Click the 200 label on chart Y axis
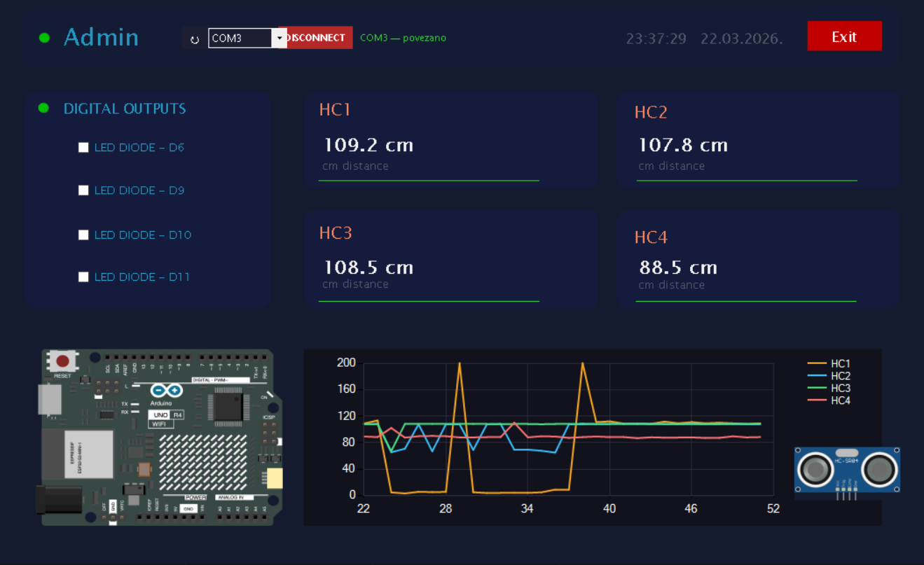 347,363
